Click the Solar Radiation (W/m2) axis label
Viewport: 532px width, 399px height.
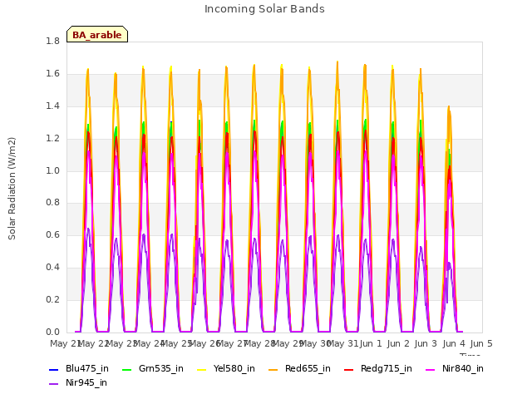(x=12, y=189)
